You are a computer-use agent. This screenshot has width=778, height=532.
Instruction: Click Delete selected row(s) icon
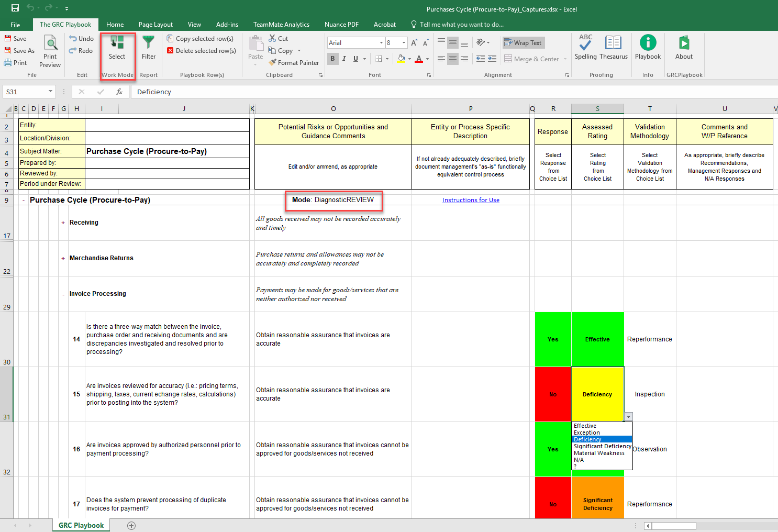pyautogui.click(x=170, y=50)
